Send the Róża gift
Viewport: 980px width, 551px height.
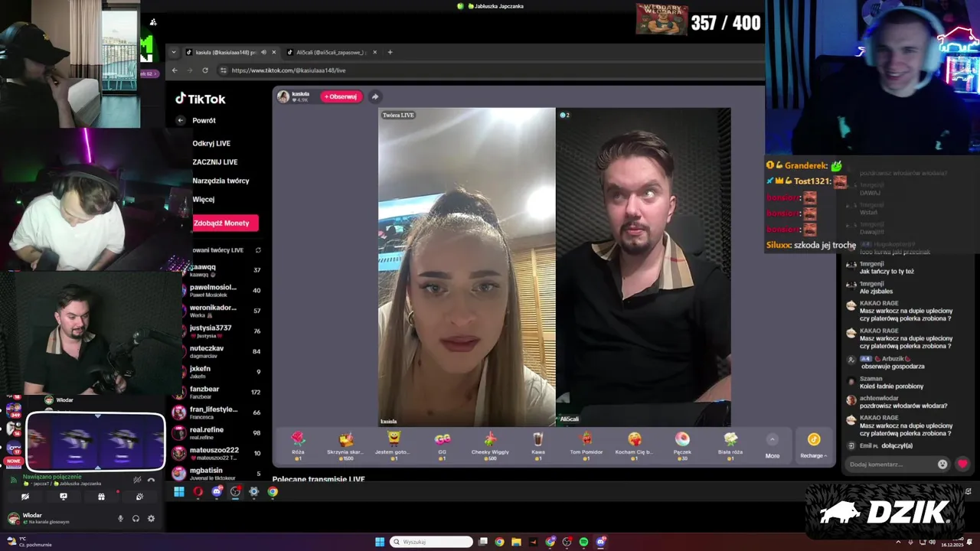(298, 444)
